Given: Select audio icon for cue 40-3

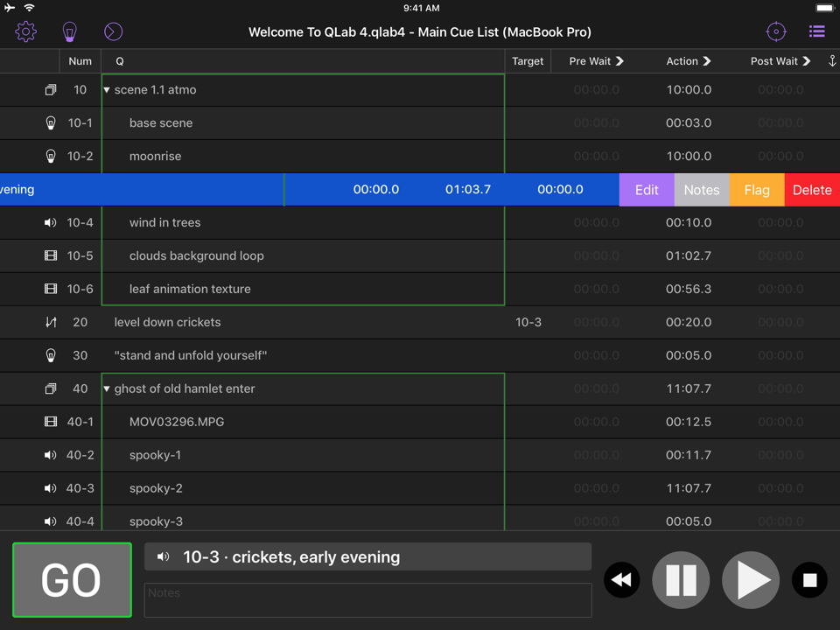Looking at the screenshot, I should coord(51,488).
